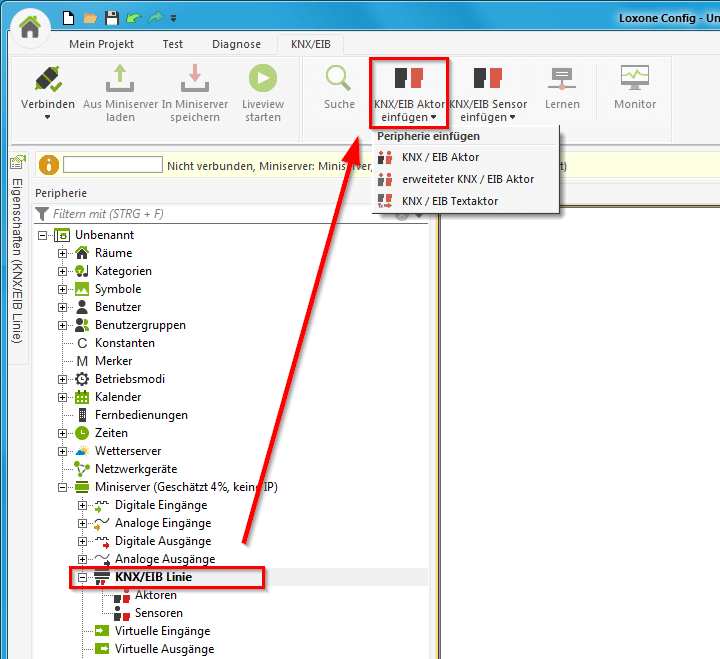
Task: Open the Monitor tool
Action: pyautogui.click(x=635, y=80)
